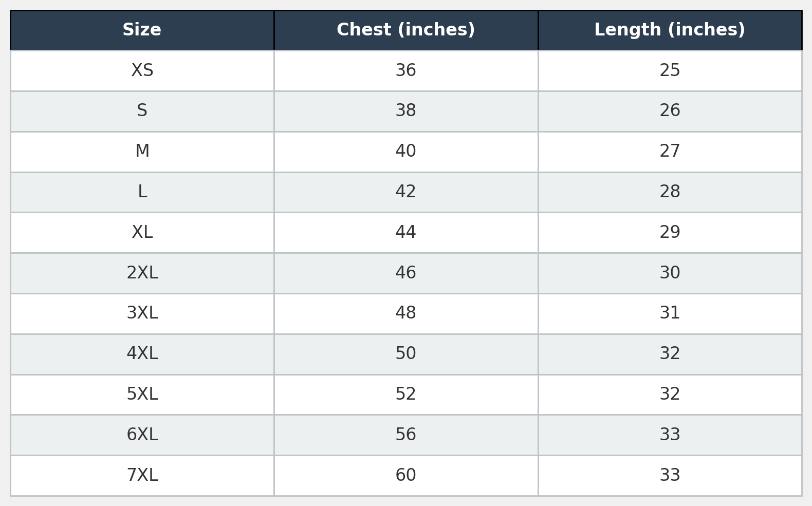Select the 3XL size cell
The width and height of the screenshot is (812, 506).
tap(142, 313)
